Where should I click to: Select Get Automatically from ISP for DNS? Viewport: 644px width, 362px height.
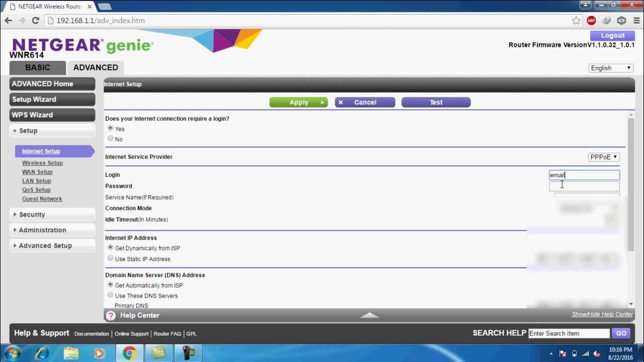[x=111, y=285]
